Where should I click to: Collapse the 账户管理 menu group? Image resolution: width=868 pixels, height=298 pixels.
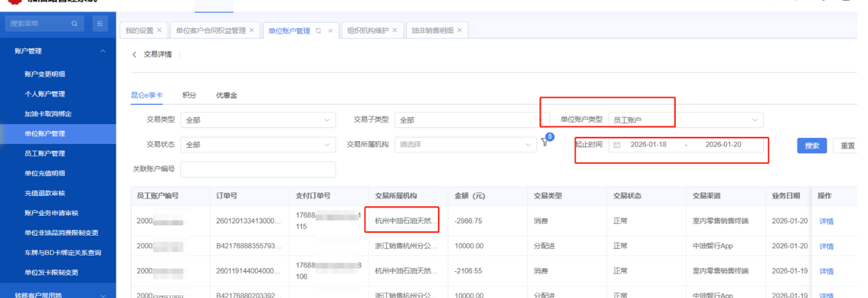pyautogui.click(x=102, y=51)
